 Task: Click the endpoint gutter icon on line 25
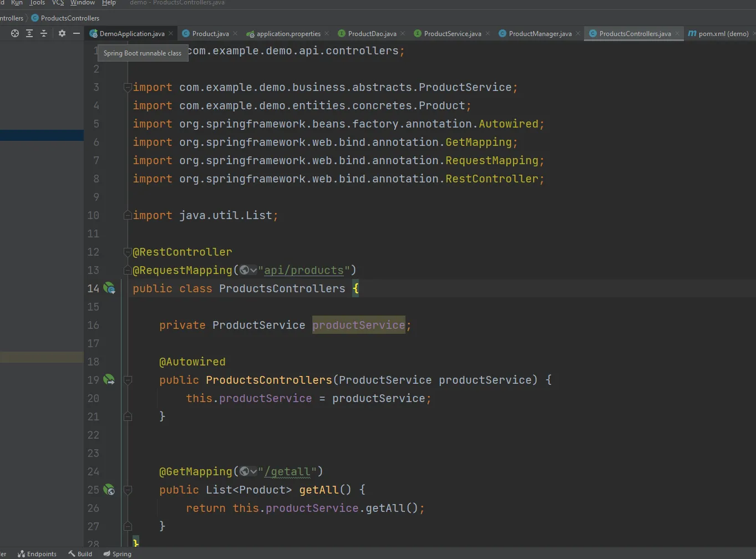pyautogui.click(x=109, y=490)
